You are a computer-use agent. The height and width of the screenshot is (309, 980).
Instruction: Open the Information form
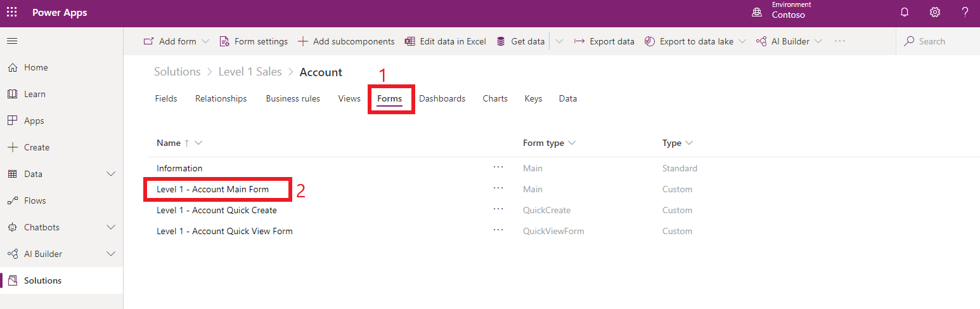tap(180, 168)
